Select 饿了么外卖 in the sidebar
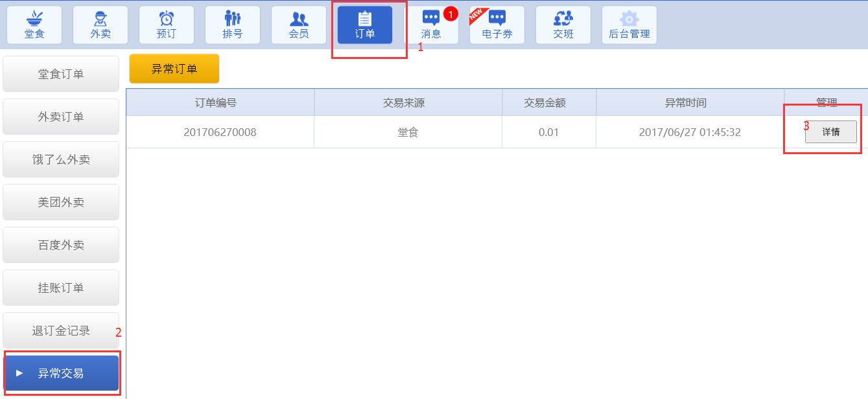The image size is (868, 399). pos(61,159)
